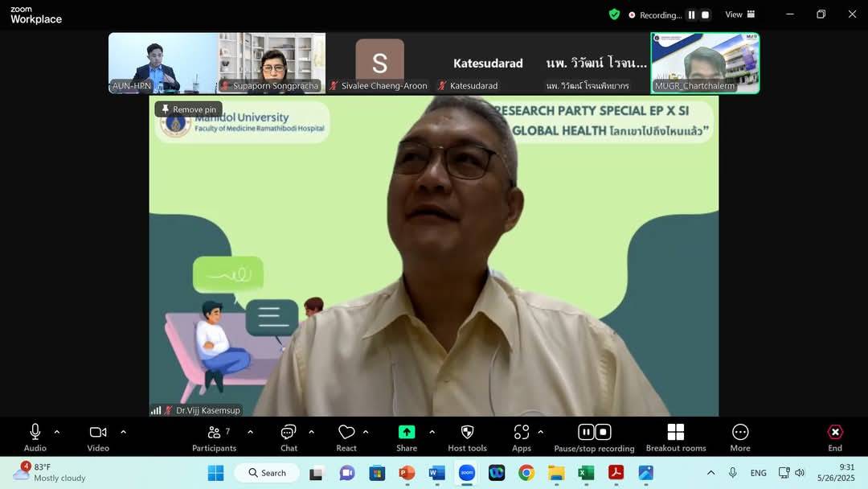Click the React heart icon
The height and width of the screenshot is (489, 868).
(346, 433)
